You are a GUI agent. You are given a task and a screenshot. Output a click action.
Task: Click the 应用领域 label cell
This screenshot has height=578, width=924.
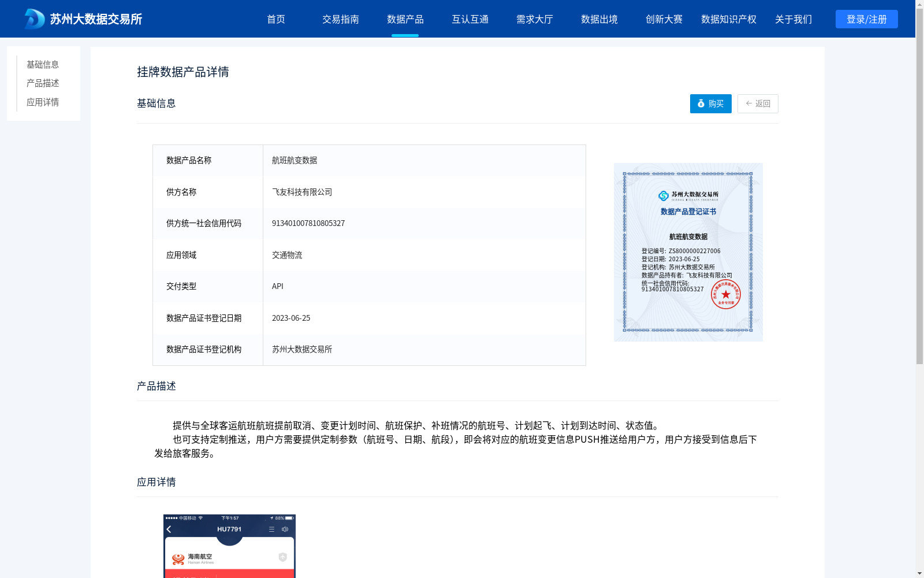point(208,255)
